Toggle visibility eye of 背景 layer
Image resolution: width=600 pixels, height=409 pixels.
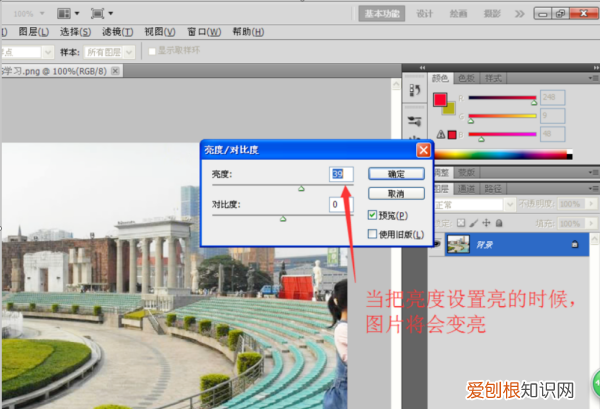pos(436,243)
